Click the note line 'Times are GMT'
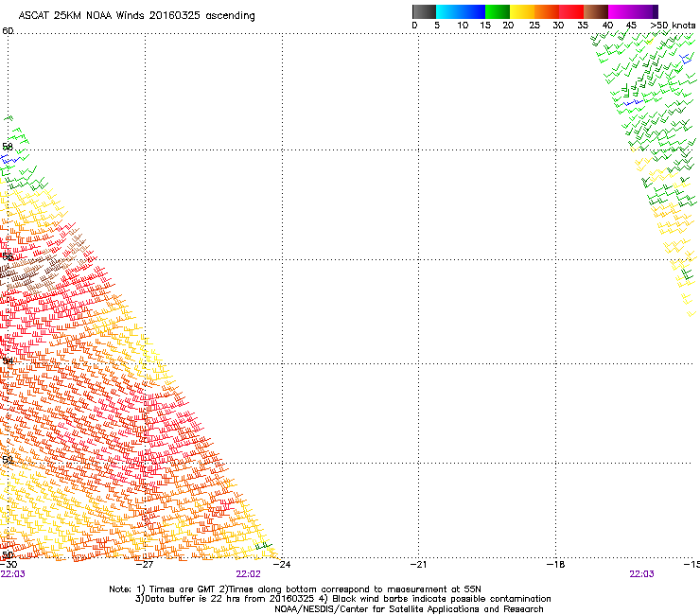Screen dimensions: 700x615 pos(183,589)
